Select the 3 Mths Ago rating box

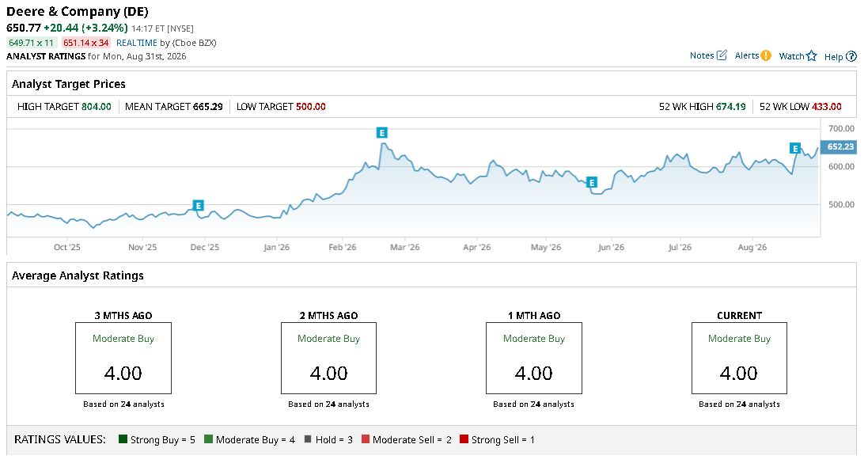(x=123, y=358)
